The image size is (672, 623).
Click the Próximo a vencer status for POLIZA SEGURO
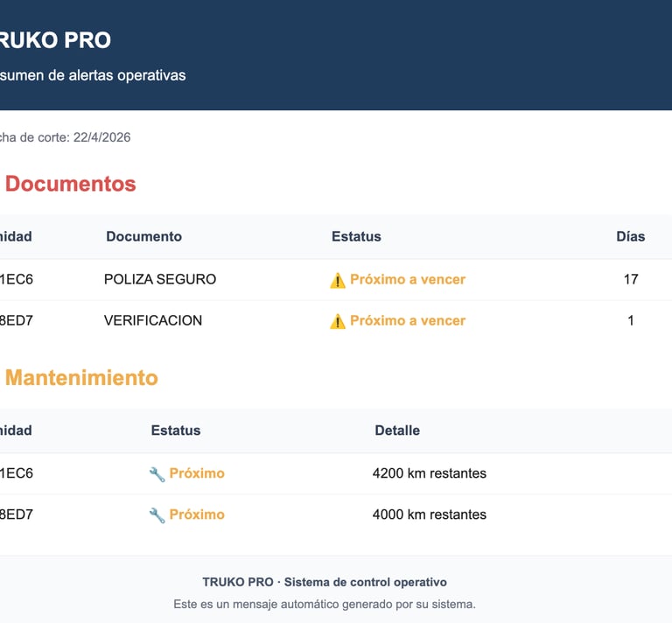(408, 280)
